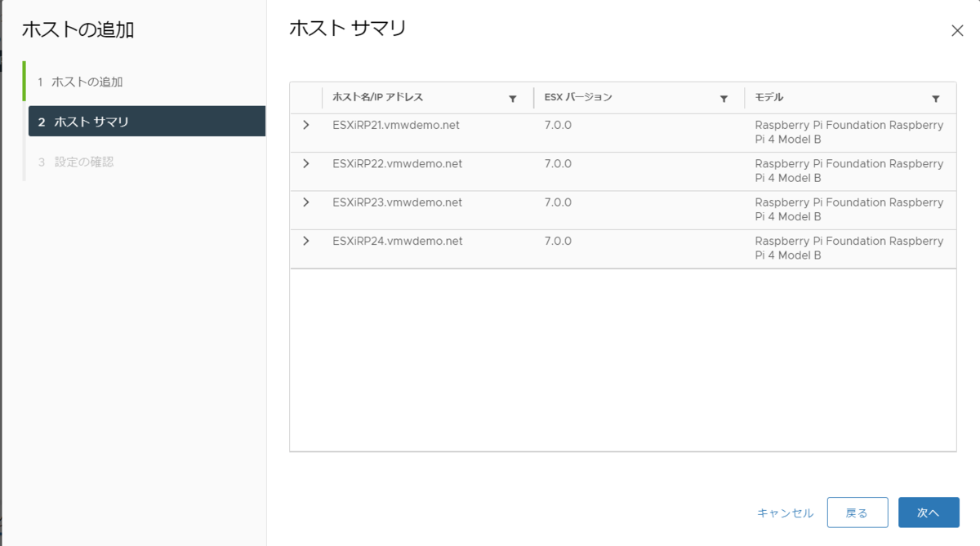This screenshot has height=546, width=980.
Task: Proceed with the 次へ button
Action: coord(929,513)
